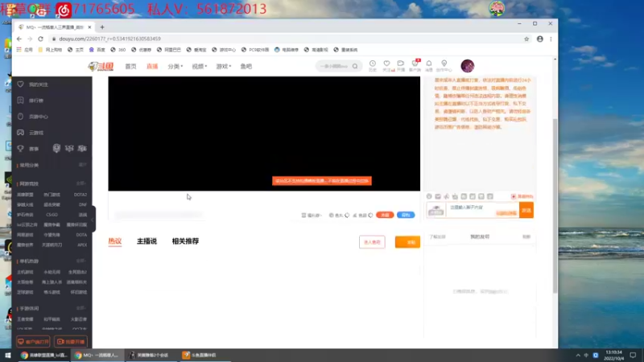This screenshot has width=644, height=362.
Task: Click the second chat toolbar icon
Action: [x=438, y=196]
